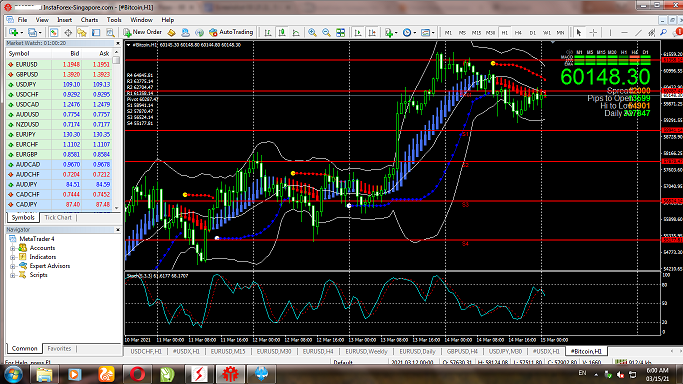Open the Insert menu
The image size is (683, 384).
point(64,20)
